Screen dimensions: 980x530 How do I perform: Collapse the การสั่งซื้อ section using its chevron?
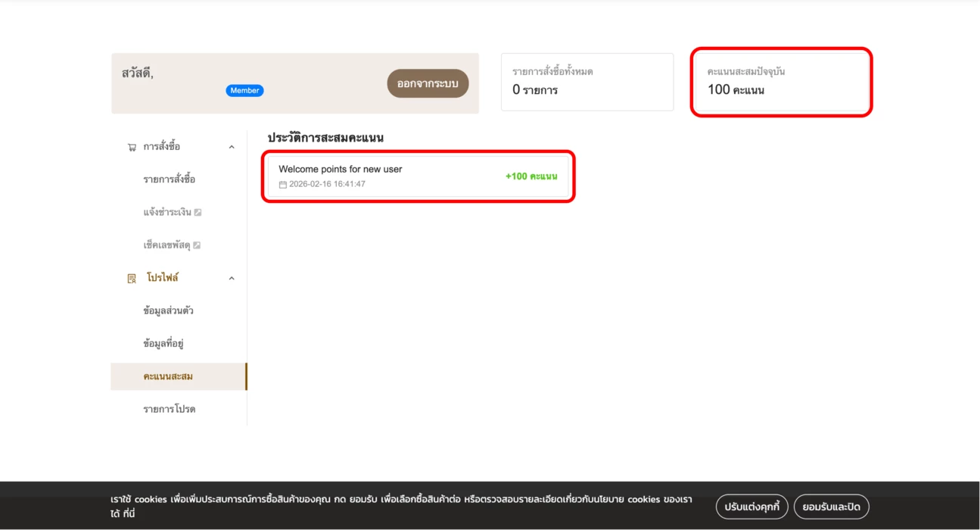click(x=232, y=147)
